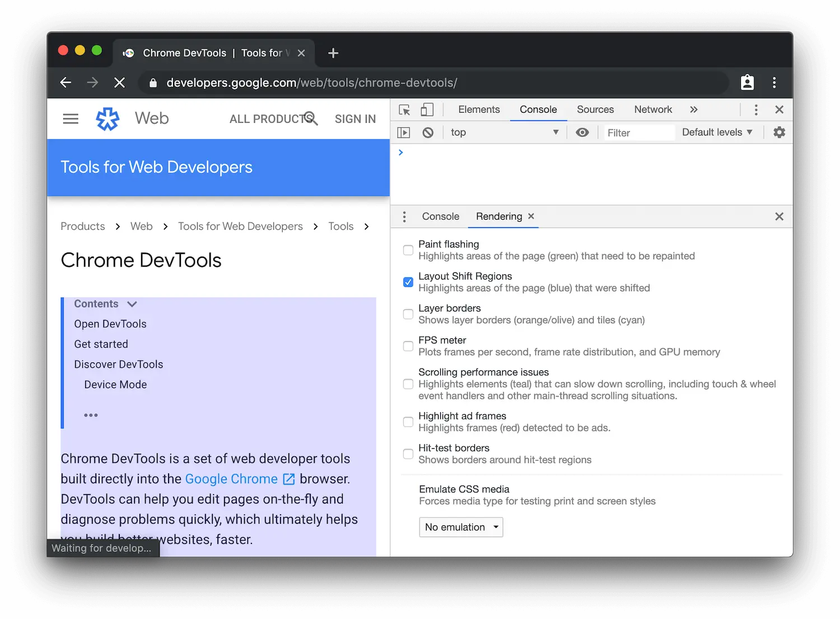This screenshot has height=619, width=840.
Task: Switch to the Elements tab
Action: point(479,110)
